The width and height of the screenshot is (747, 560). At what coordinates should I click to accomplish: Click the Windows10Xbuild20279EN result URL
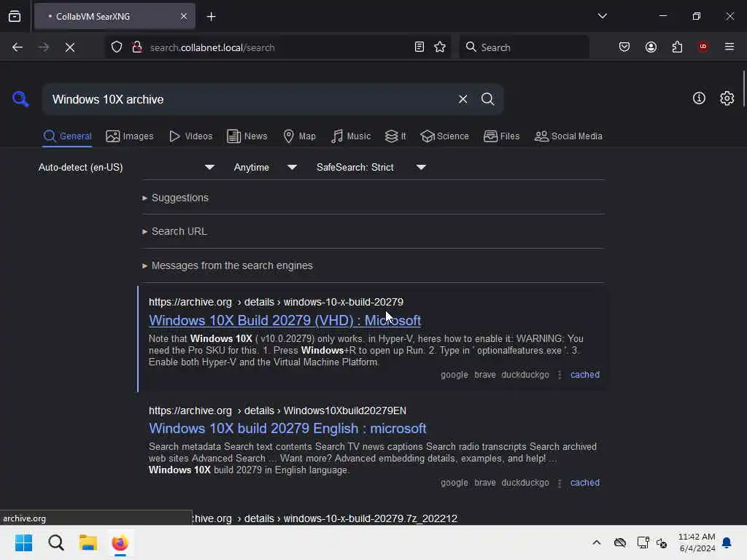277,411
